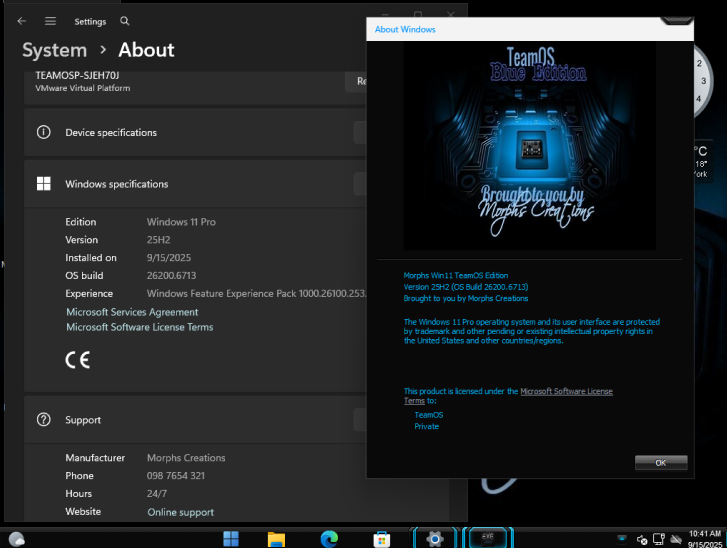This screenshot has width=727, height=548.
Task: Click the TeamOS licensee name in dialog
Action: tap(428, 415)
